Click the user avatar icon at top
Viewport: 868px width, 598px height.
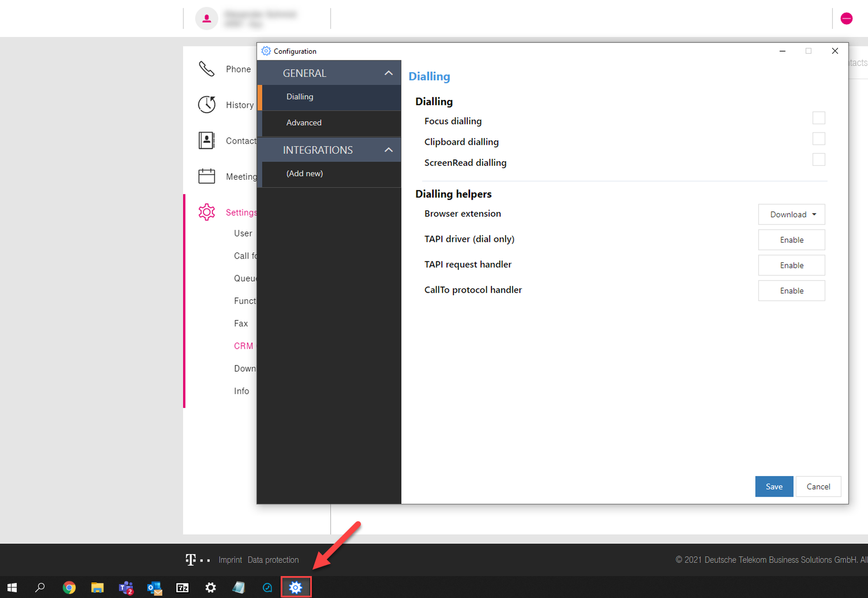pyautogui.click(x=207, y=18)
